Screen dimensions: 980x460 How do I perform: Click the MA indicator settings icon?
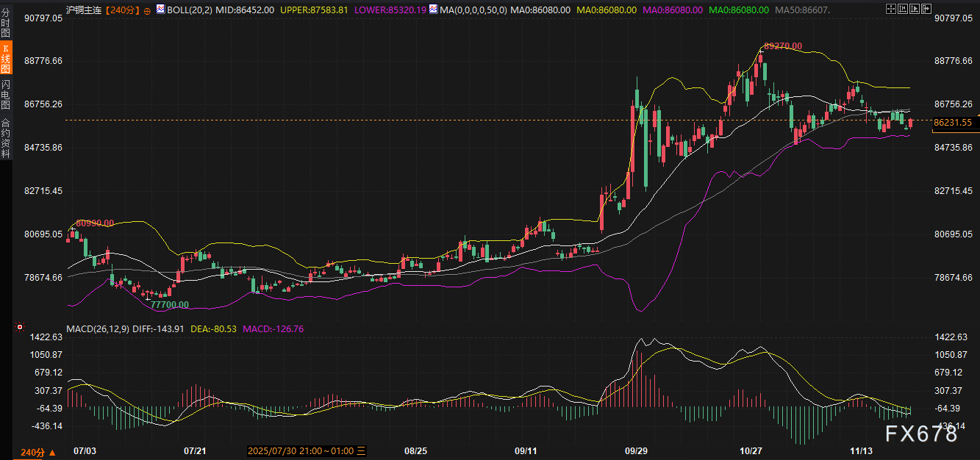(x=433, y=10)
